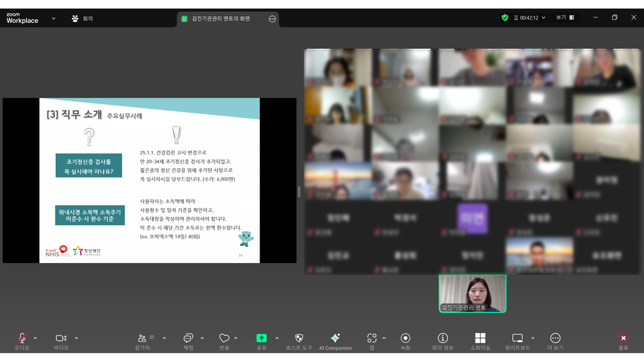Viewport: 644px width, 362px height.
Task: Expand audio options arrow beside 오디오
Action: (x=35, y=338)
